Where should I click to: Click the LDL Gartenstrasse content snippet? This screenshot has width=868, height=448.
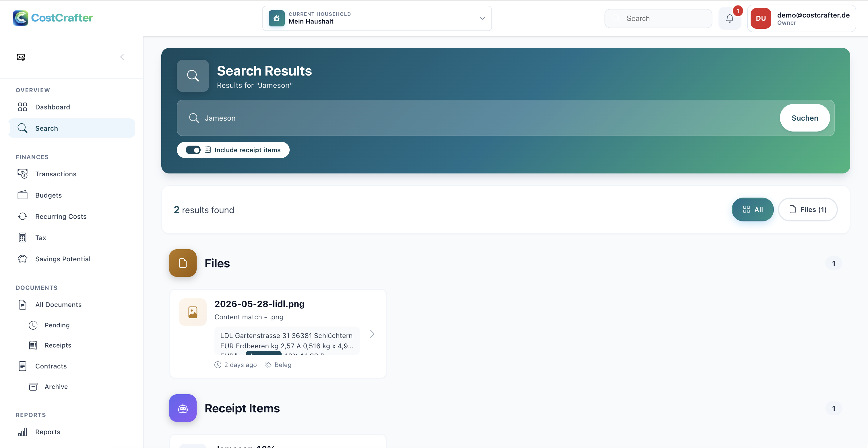287,341
